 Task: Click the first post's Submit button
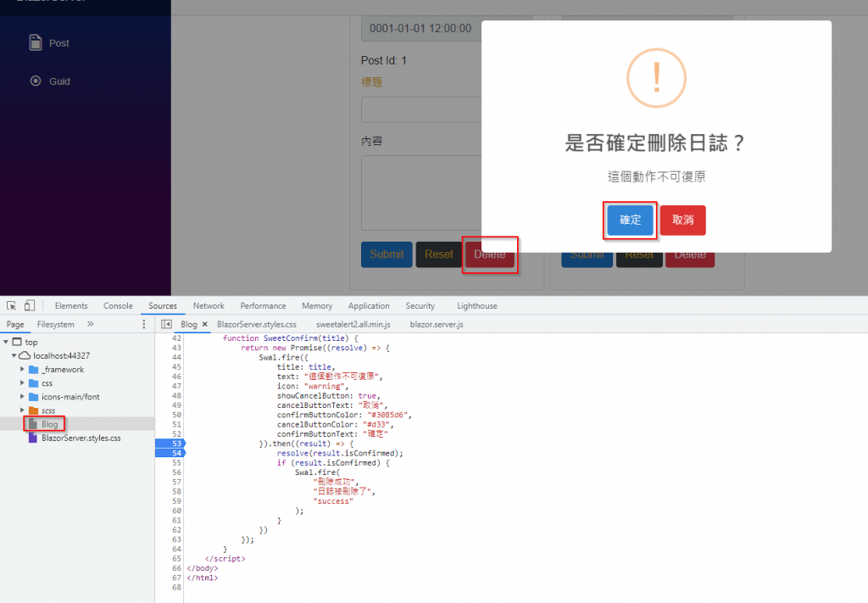(387, 254)
